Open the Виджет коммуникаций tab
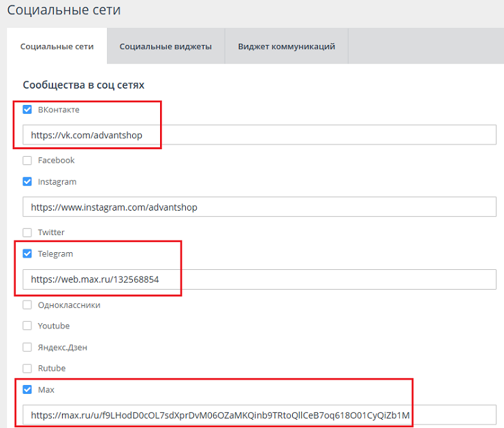The height and width of the screenshot is (428, 504). pos(286,46)
